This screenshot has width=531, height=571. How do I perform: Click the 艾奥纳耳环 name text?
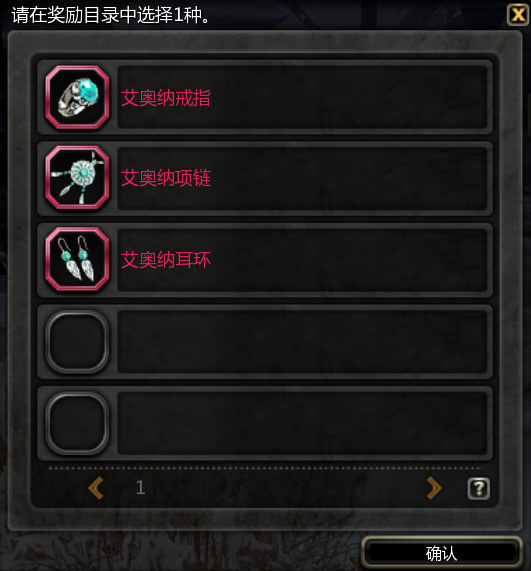tap(165, 260)
